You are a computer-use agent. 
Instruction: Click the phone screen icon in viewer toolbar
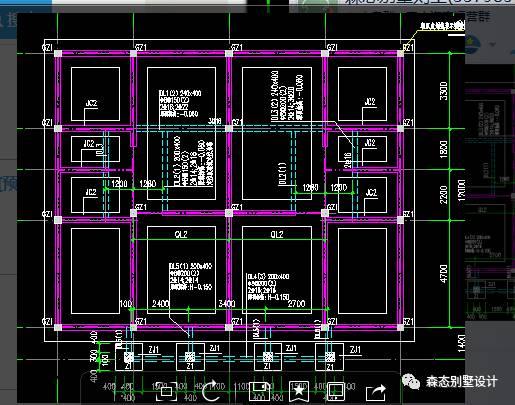[x=336, y=391]
